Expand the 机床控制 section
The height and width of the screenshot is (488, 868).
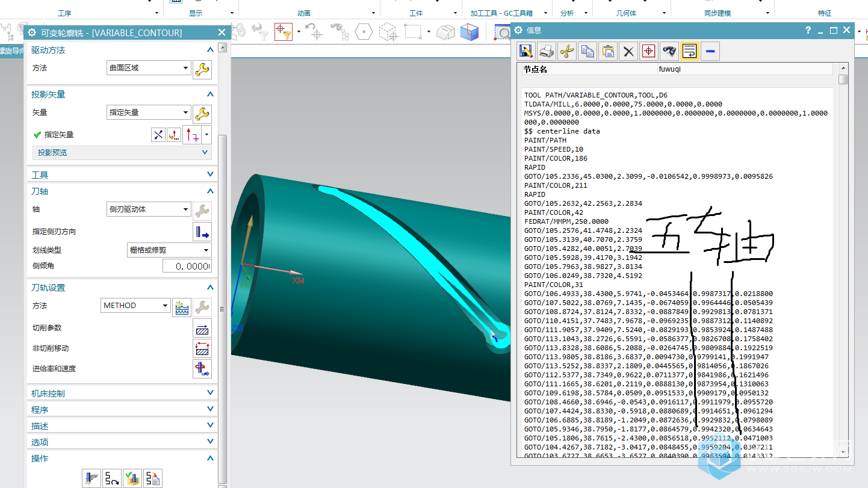(210, 393)
